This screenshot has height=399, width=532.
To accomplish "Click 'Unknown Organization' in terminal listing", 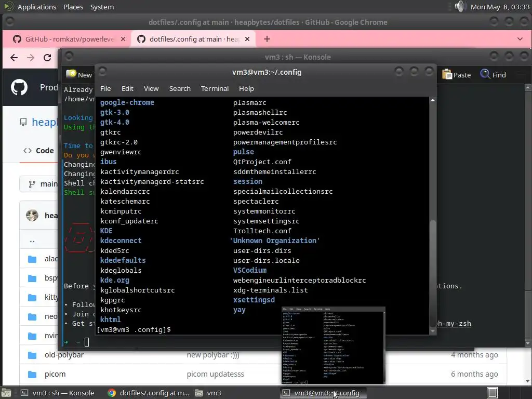I will 274,241.
